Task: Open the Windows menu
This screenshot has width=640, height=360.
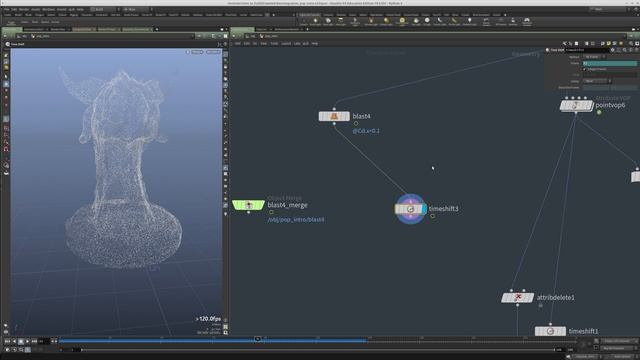Action: point(49,9)
